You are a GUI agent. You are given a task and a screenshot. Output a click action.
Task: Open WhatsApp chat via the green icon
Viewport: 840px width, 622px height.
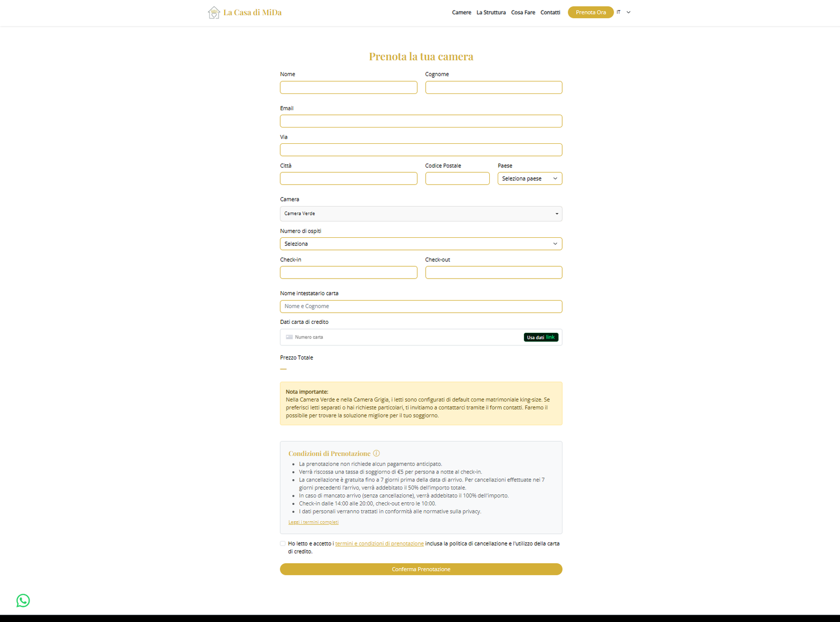[x=23, y=600]
